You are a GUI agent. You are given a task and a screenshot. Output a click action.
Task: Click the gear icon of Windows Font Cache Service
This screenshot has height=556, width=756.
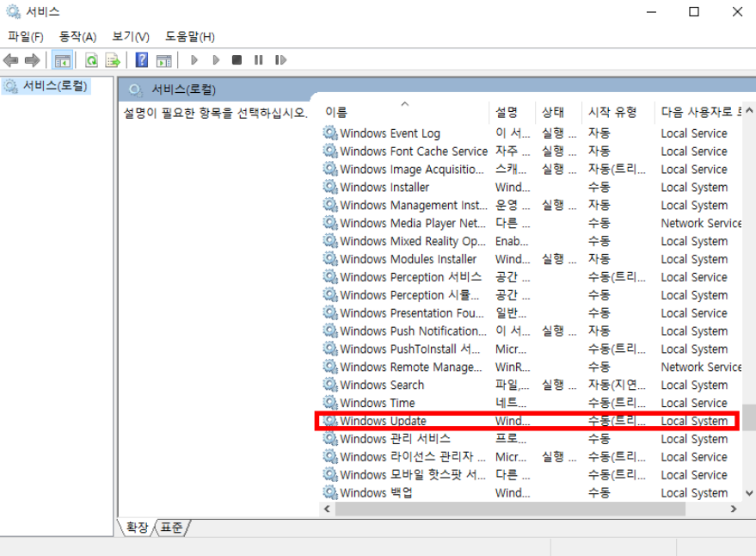pos(330,151)
